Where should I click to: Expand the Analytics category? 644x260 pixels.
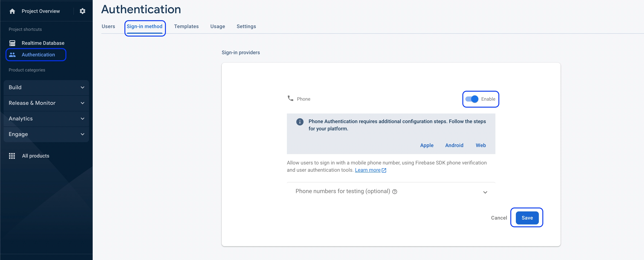point(46,119)
